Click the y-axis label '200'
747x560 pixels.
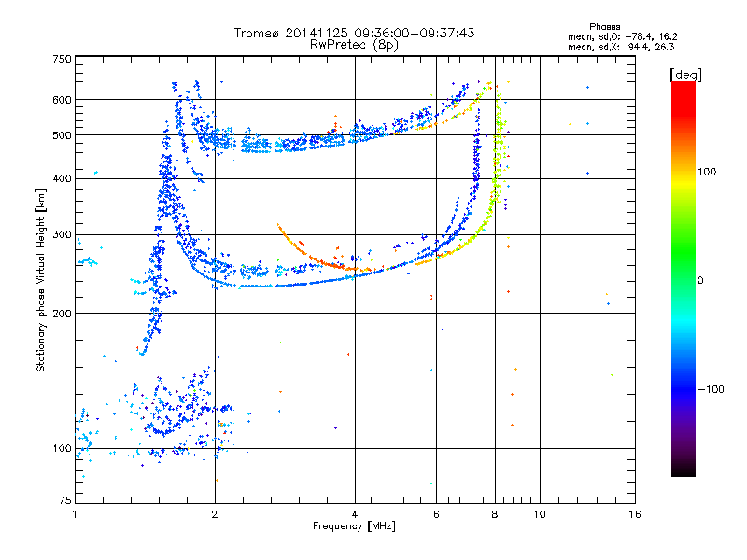point(62,314)
